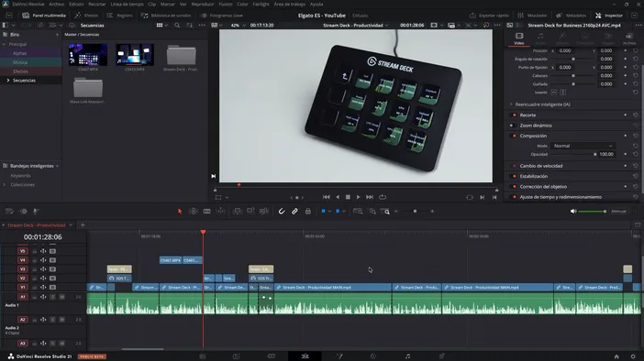Click the flag color dropdown arrow

click(329, 212)
